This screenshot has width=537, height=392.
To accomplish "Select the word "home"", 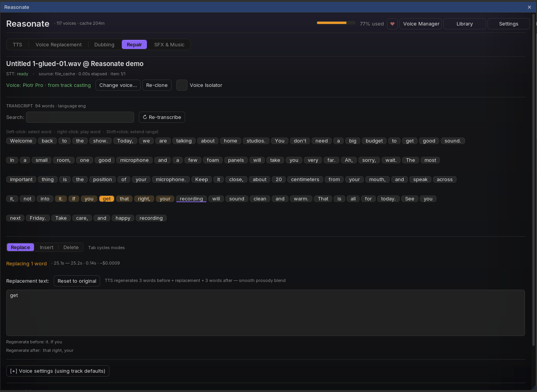I will (230, 141).
